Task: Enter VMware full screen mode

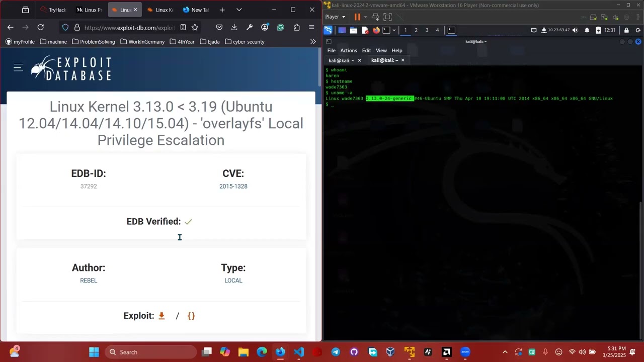Action: pos(387,17)
